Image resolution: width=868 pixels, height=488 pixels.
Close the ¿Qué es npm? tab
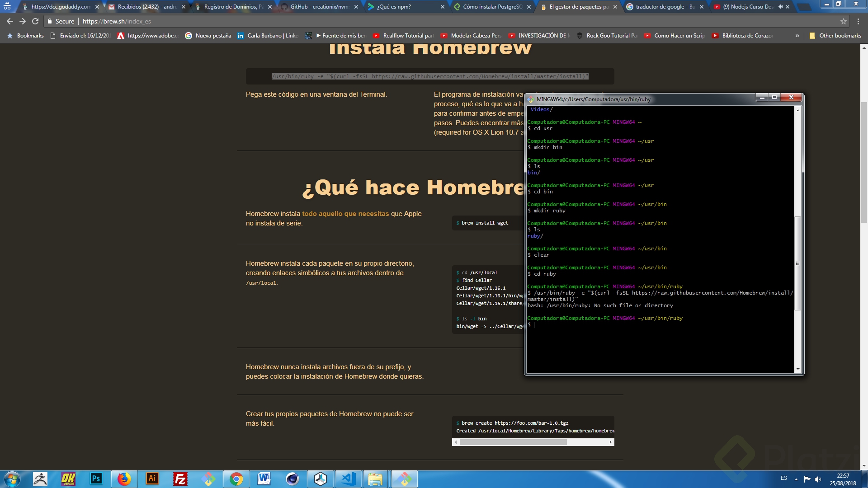tap(442, 7)
